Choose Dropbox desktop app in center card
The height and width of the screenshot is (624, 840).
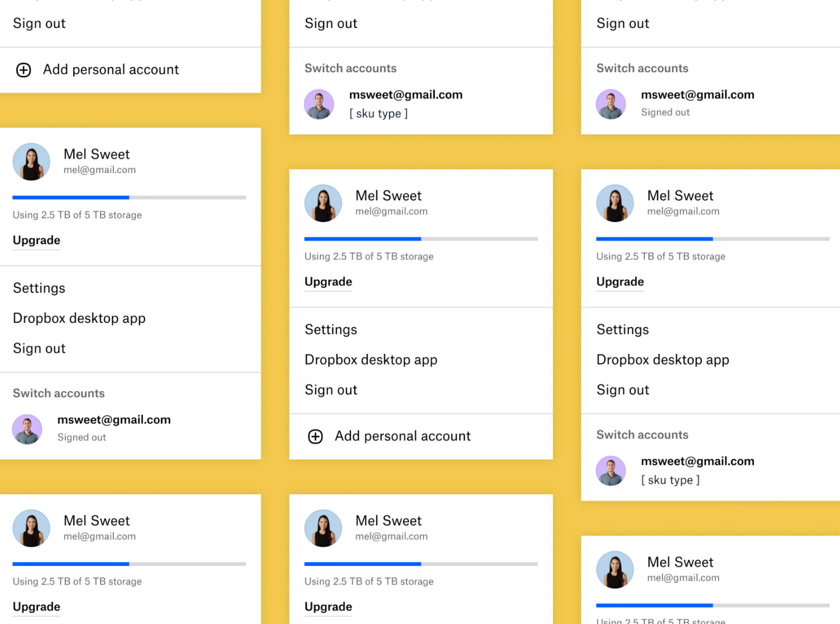[371, 360]
